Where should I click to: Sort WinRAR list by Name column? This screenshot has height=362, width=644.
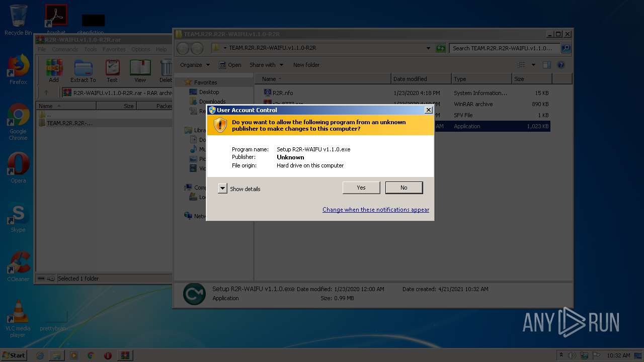66,106
